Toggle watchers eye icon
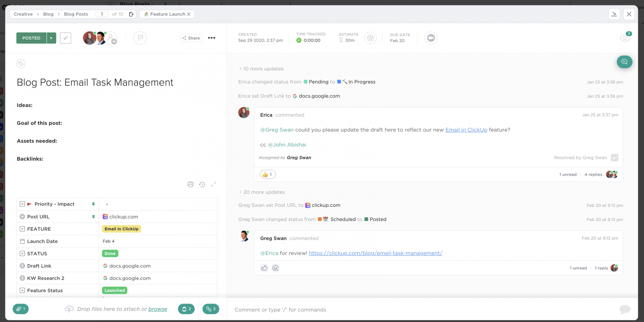The width and height of the screenshot is (644, 322). click(625, 38)
